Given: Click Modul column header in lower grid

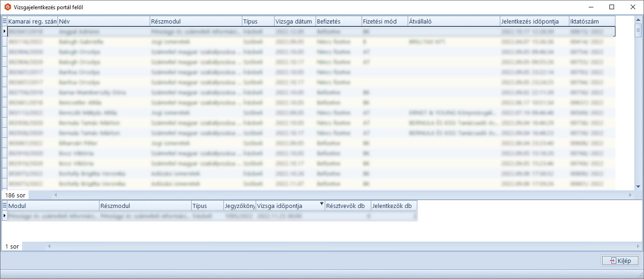Looking at the screenshot, I should [x=53, y=206].
